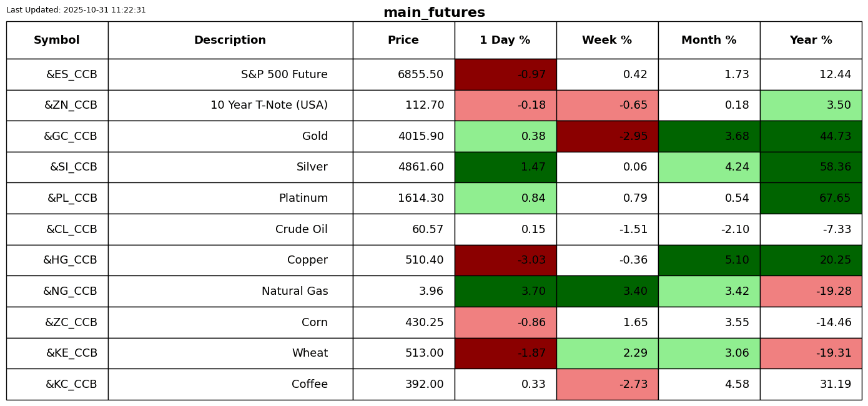Click the main_futures table title
Viewport: 868px width, 406px height.
[x=434, y=13]
